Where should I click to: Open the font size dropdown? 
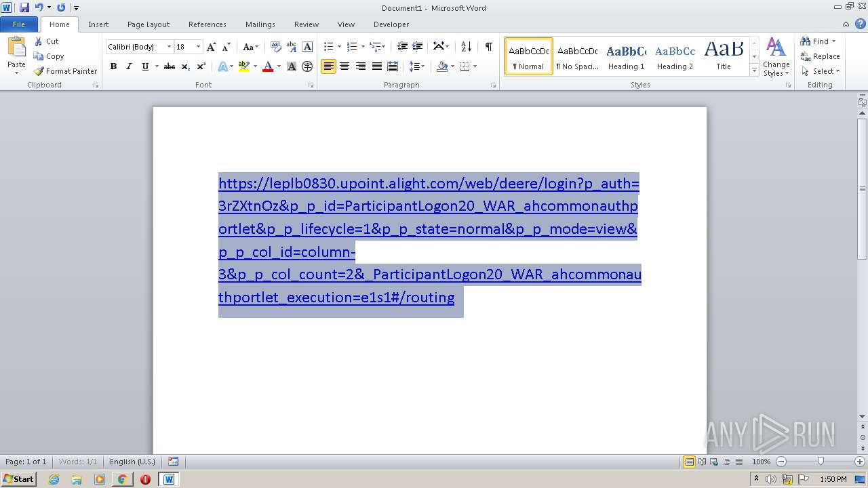pyautogui.click(x=198, y=47)
